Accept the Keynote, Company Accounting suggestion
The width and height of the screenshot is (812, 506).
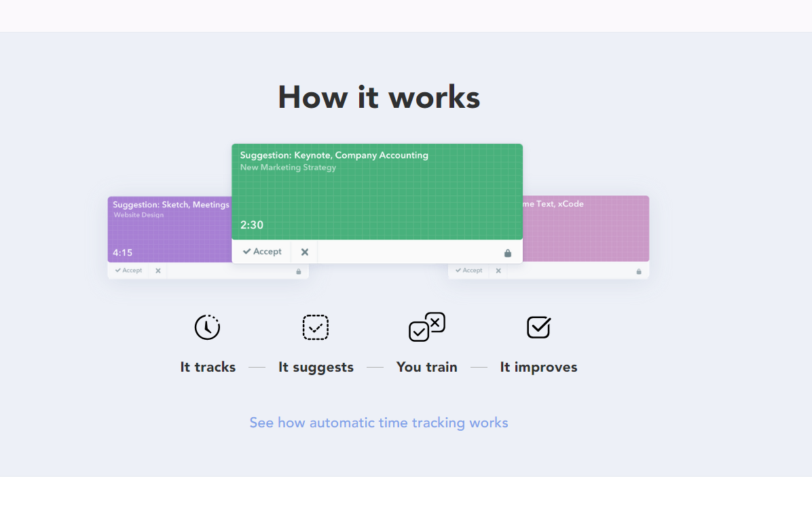point(262,252)
